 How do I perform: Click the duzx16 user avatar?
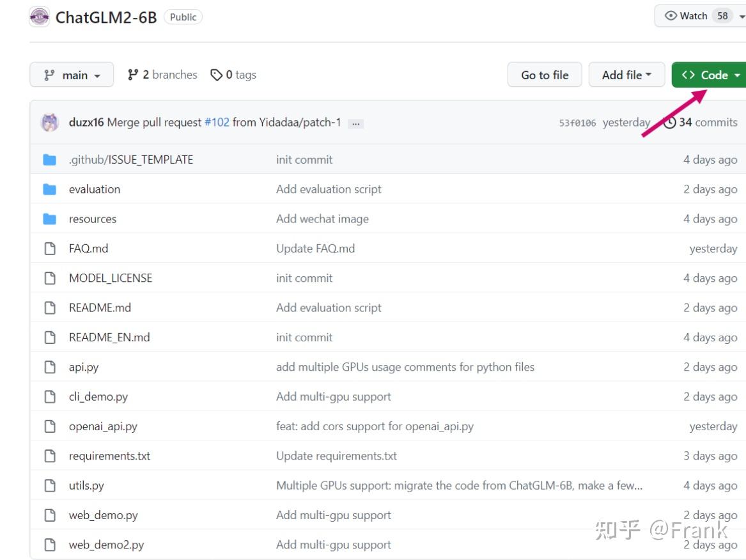(x=50, y=122)
